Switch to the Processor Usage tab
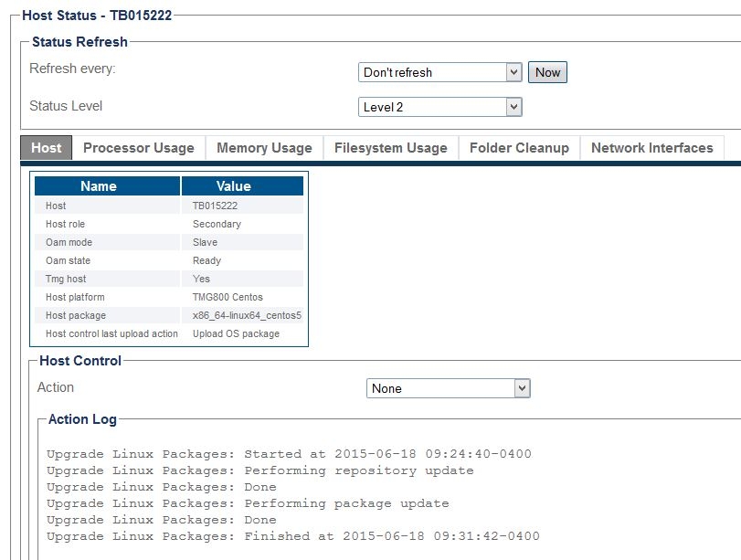This screenshot has height=560, width=741. pos(139,148)
